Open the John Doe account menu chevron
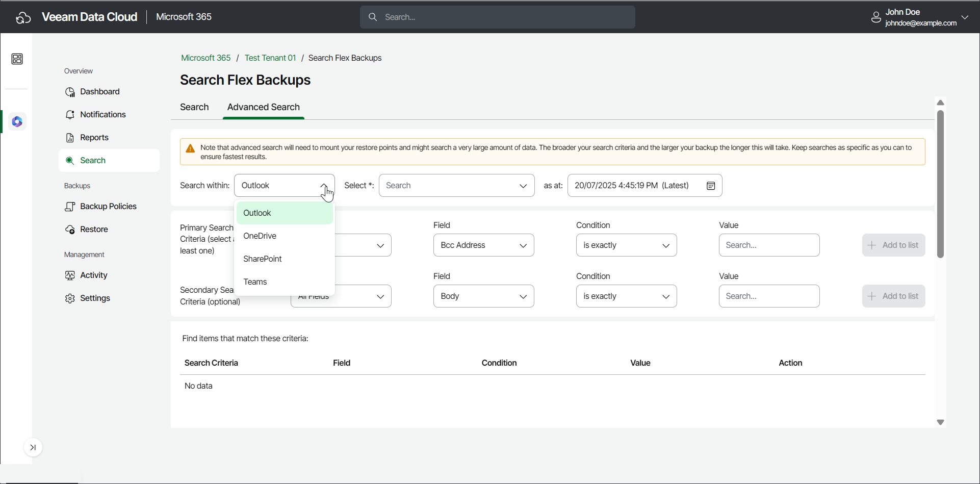This screenshot has height=484, width=980. tap(965, 17)
